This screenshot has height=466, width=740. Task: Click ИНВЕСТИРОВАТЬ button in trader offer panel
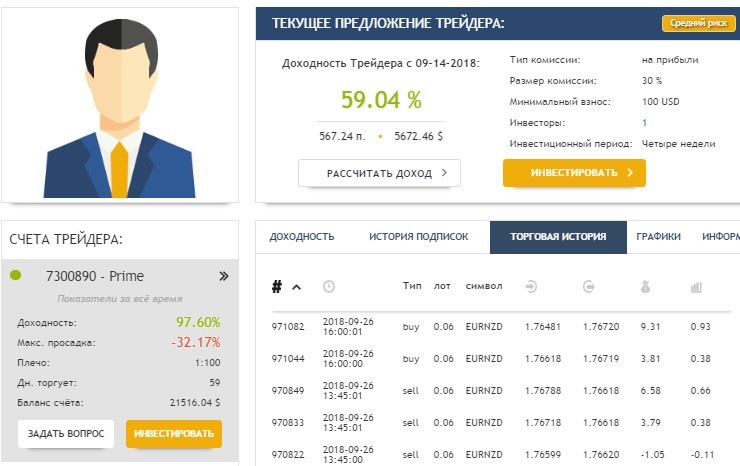574,173
